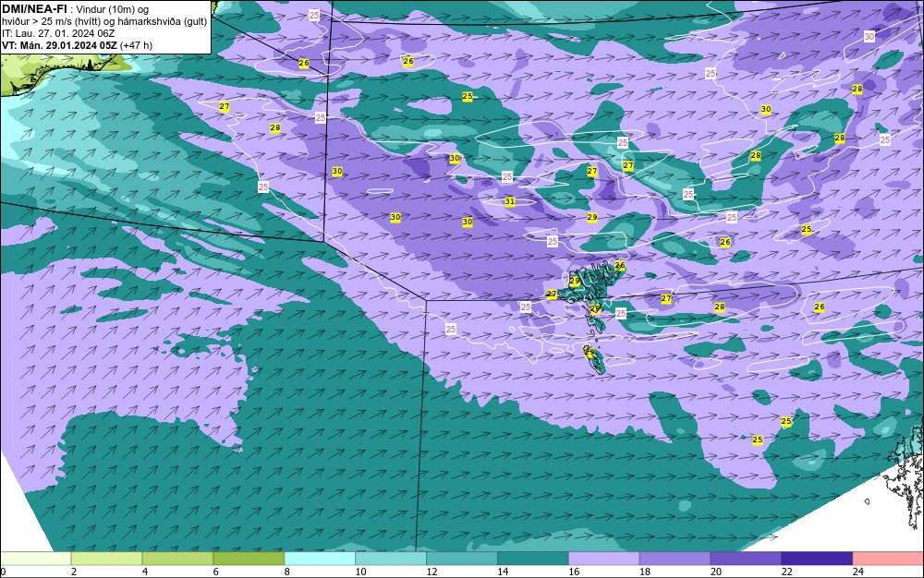Click the green 4–6 legend swatch
Screen dimensions: 924x578
click(x=177, y=559)
